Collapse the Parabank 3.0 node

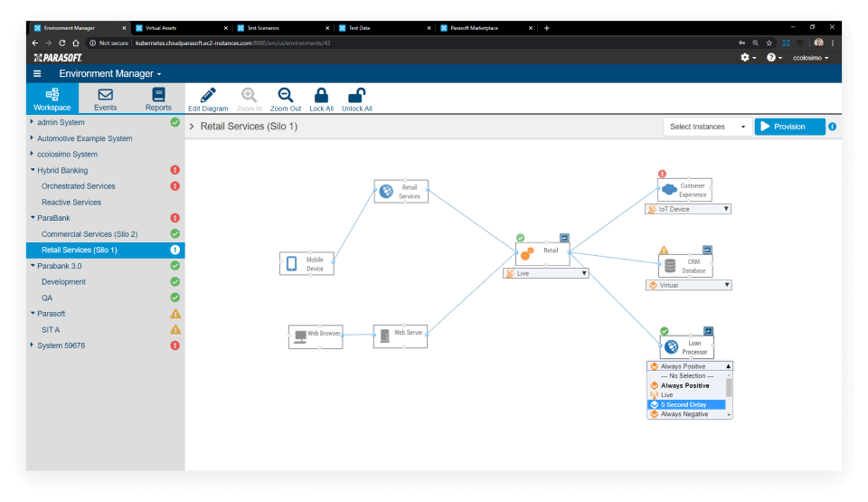(x=33, y=266)
